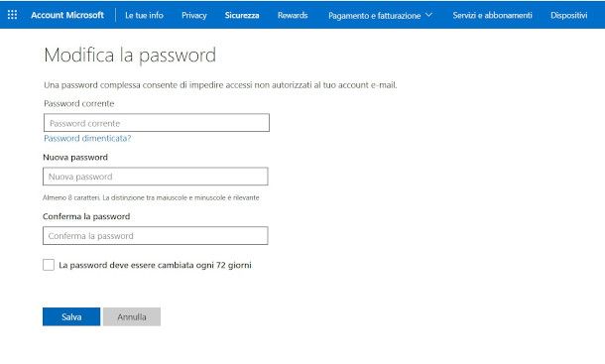This screenshot has height=364, width=605.
Task: Focus the Nuova password input field
Action: click(x=156, y=177)
